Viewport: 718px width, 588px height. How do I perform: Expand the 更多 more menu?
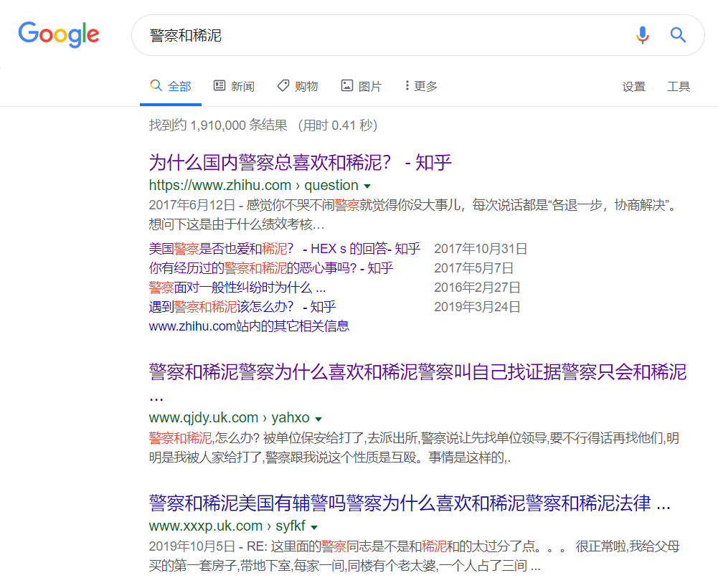pos(421,86)
